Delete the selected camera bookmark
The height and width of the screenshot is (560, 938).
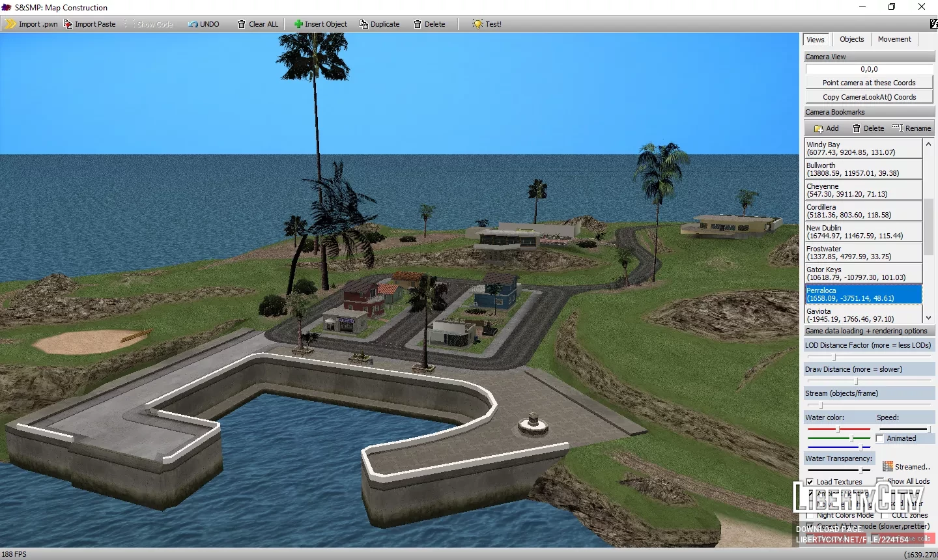click(x=868, y=128)
